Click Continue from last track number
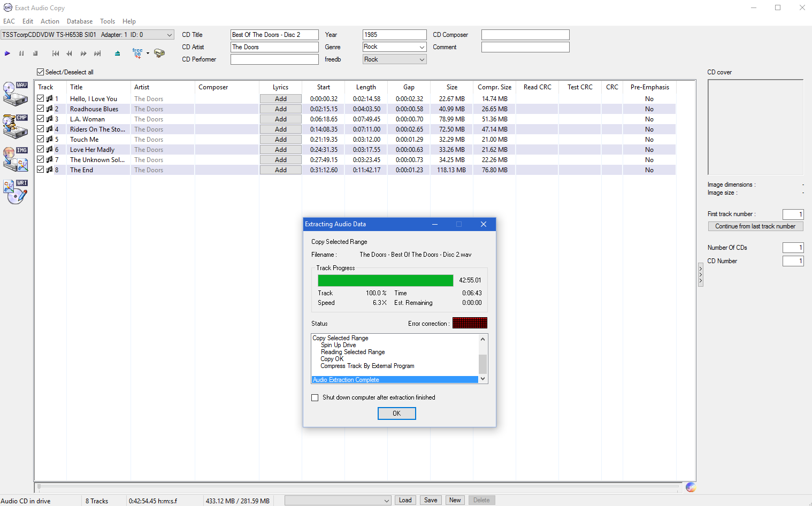This screenshot has width=812, height=506. (x=755, y=226)
